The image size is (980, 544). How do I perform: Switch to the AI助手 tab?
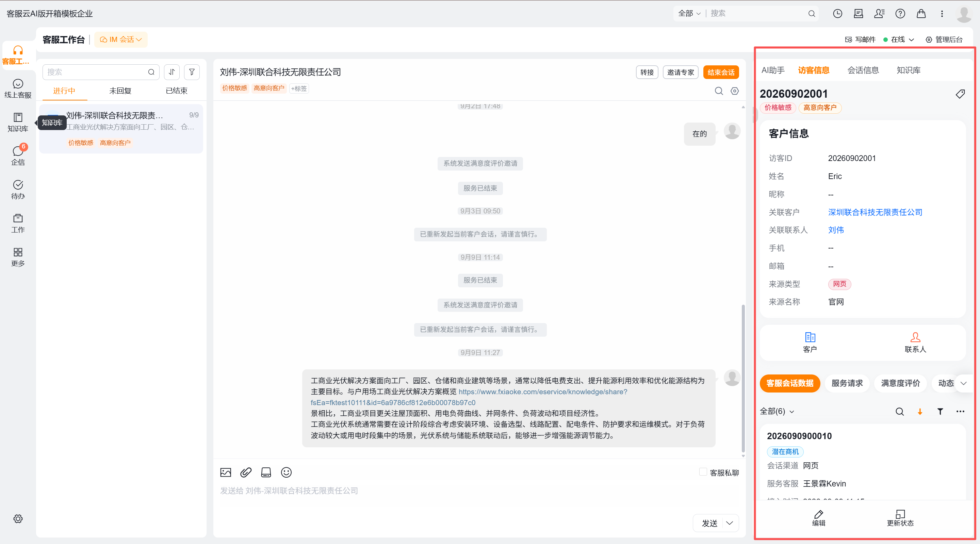click(x=773, y=70)
